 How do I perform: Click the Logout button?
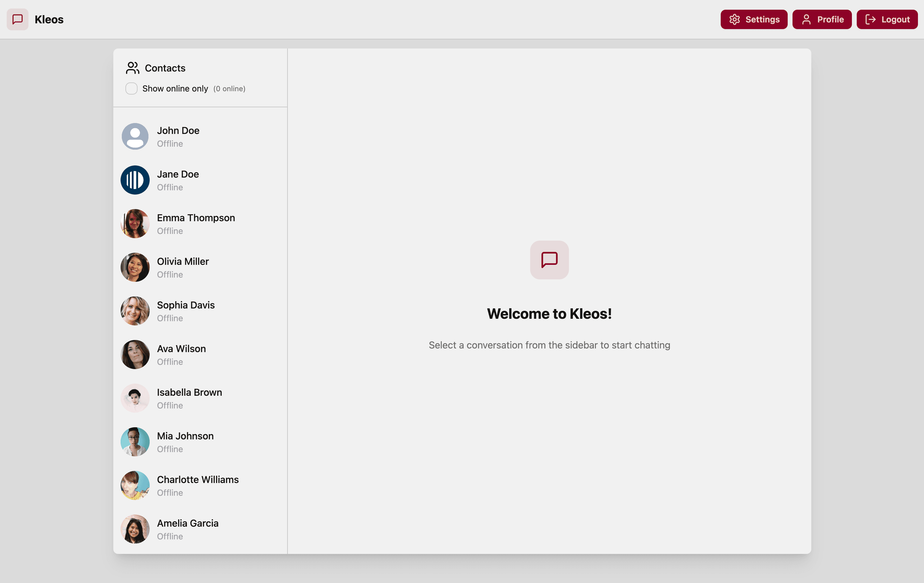tap(887, 19)
